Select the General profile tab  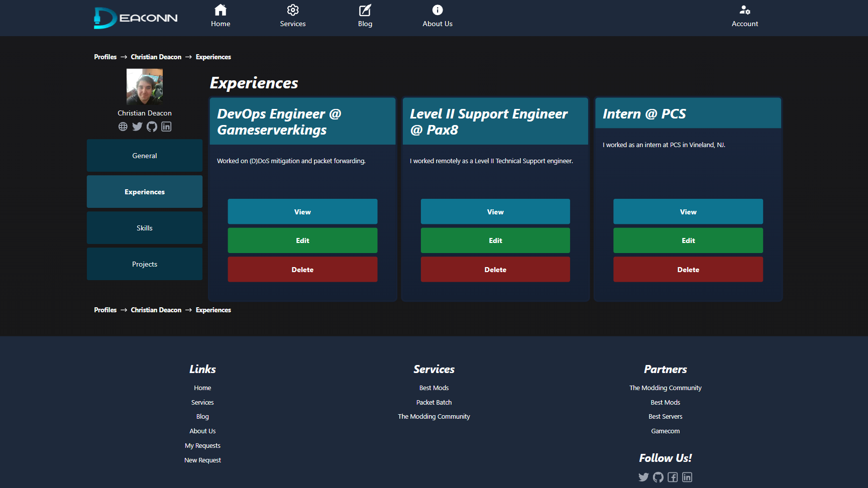(145, 156)
